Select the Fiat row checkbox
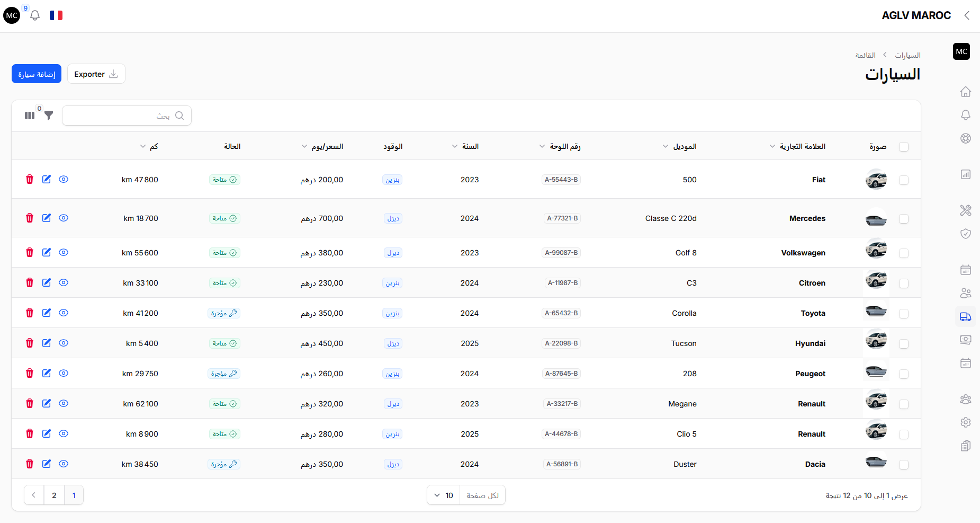 [904, 180]
